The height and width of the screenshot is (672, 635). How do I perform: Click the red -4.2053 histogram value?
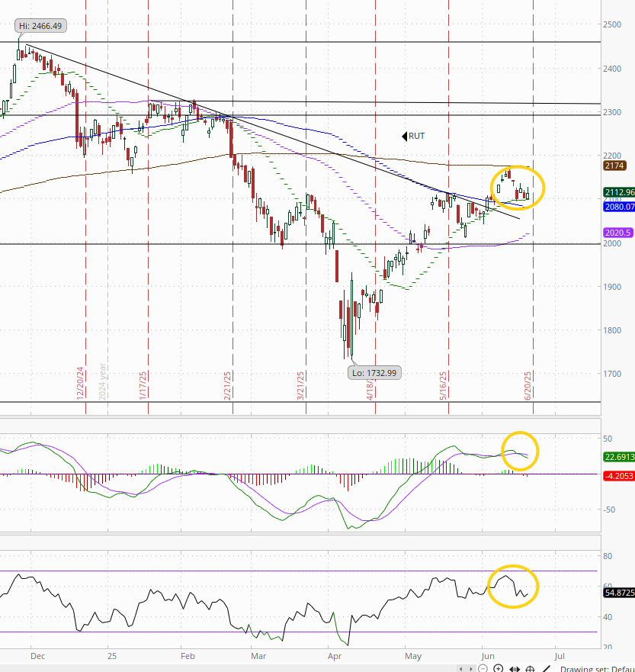(x=619, y=476)
